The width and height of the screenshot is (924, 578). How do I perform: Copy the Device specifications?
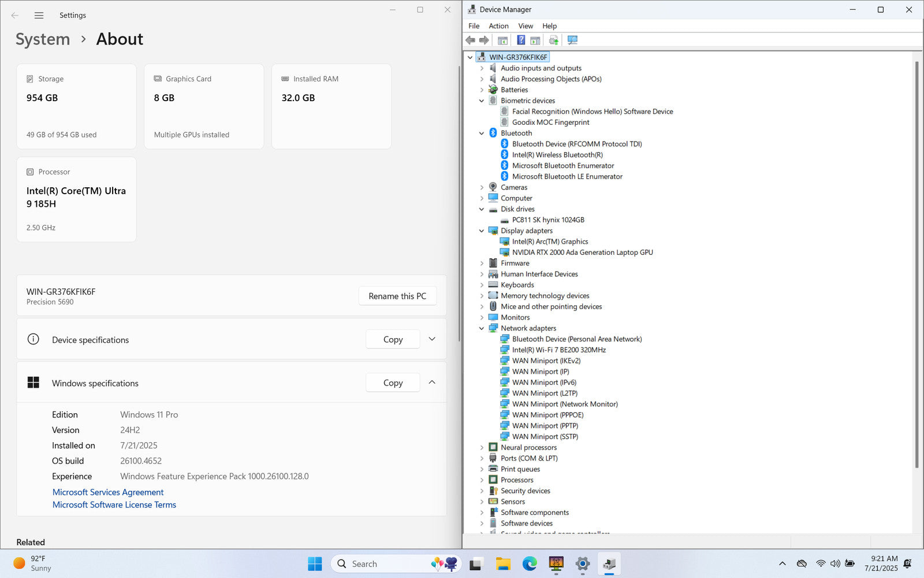393,339
